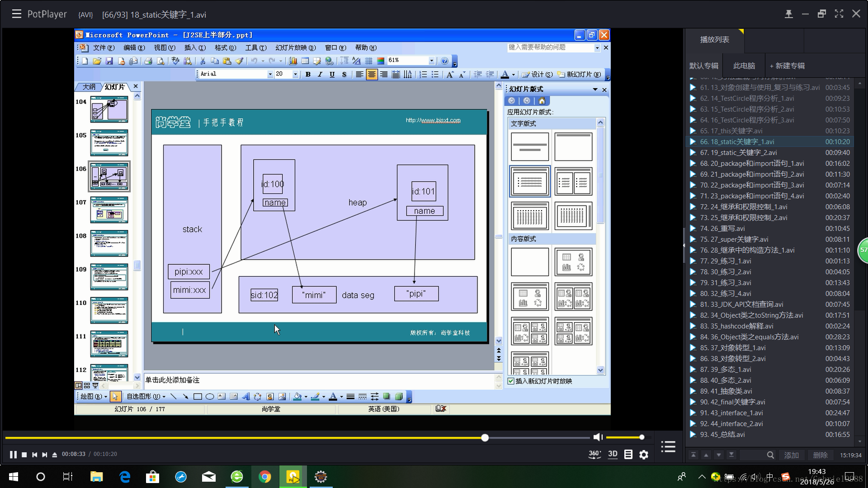Open the 播放列表 playlist tab

[714, 40]
